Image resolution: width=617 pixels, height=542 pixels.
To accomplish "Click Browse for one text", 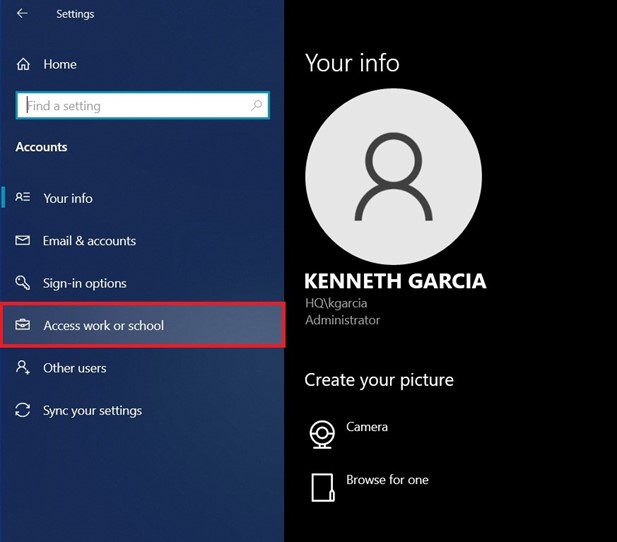I will [x=387, y=479].
